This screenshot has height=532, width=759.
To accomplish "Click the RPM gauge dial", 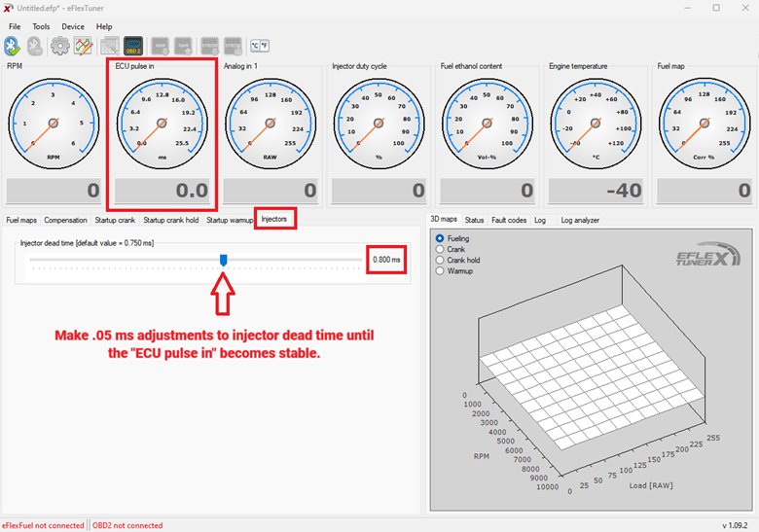I will (x=54, y=124).
